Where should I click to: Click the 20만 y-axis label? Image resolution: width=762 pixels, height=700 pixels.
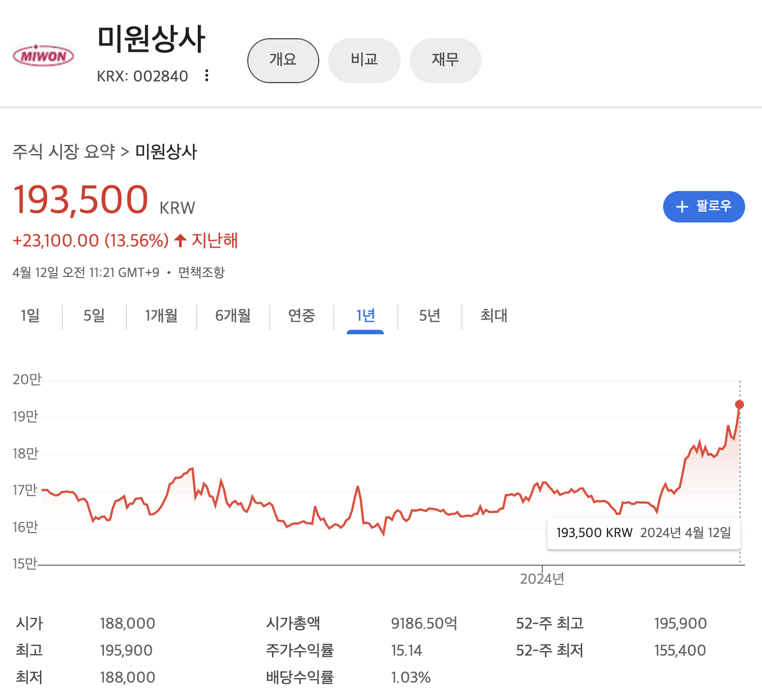(27, 380)
